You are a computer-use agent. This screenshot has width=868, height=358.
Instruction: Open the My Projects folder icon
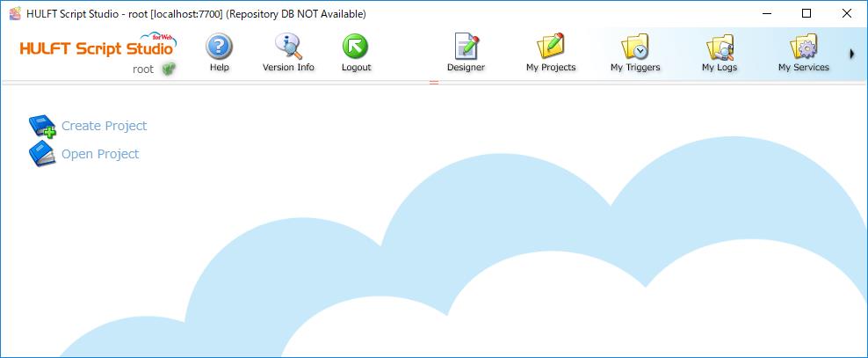(551, 46)
